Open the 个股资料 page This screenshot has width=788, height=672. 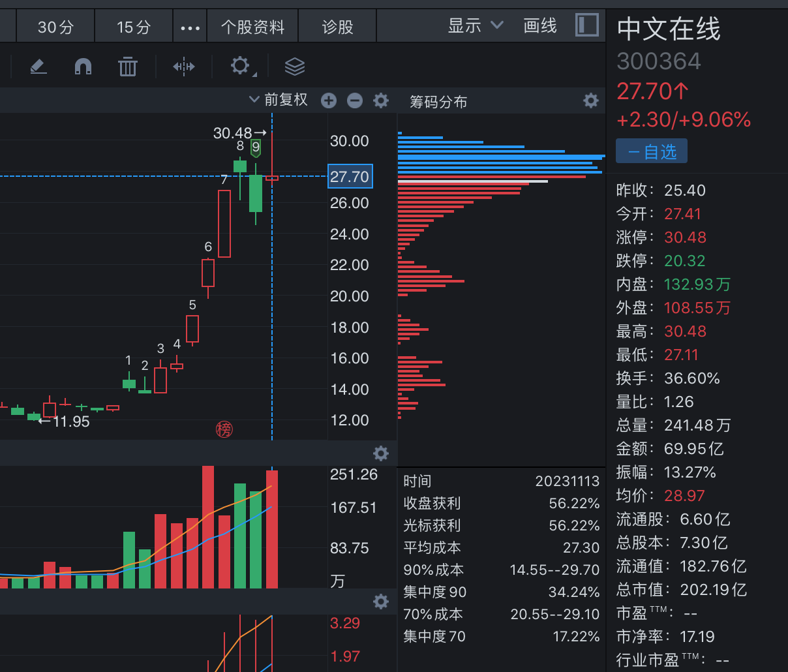tap(252, 27)
